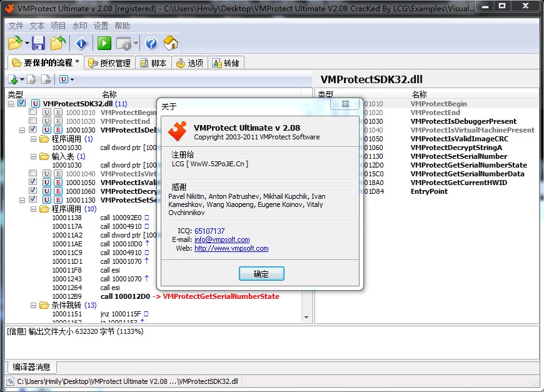Open help with the blue question mark icon
Image resolution: width=544 pixels, height=392 pixels.
pyautogui.click(x=151, y=43)
